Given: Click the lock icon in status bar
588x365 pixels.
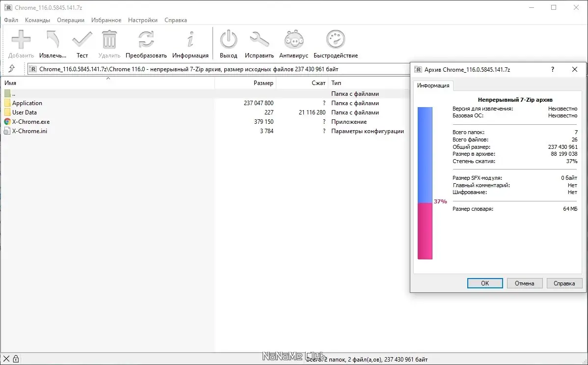Looking at the screenshot, I should (16, 359).
